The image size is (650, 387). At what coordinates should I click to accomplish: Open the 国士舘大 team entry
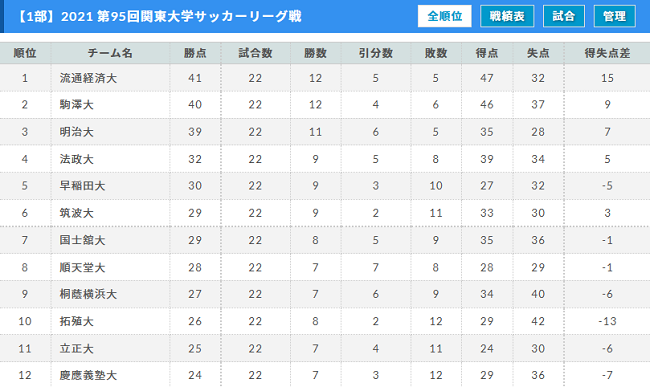point(82,240)
